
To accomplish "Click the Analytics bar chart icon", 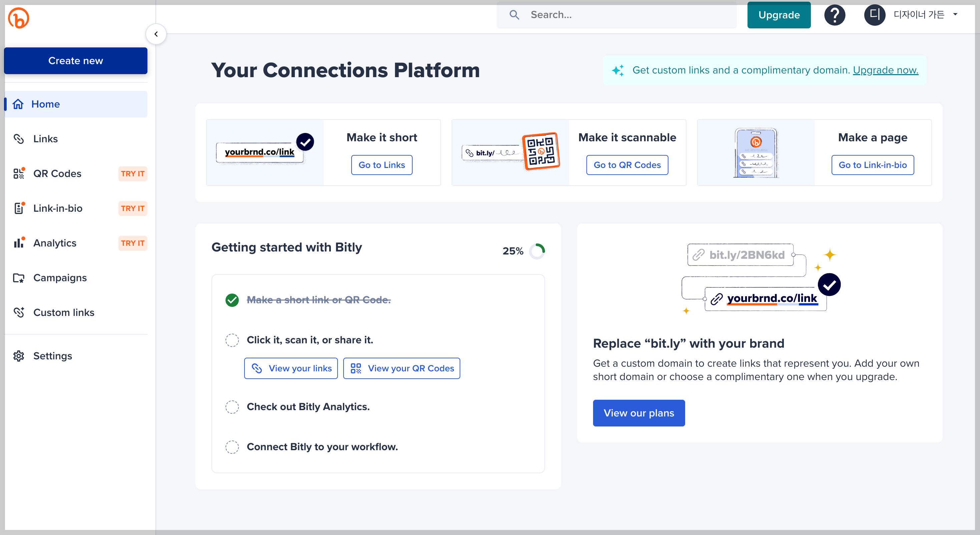I will tap(19, 243).
